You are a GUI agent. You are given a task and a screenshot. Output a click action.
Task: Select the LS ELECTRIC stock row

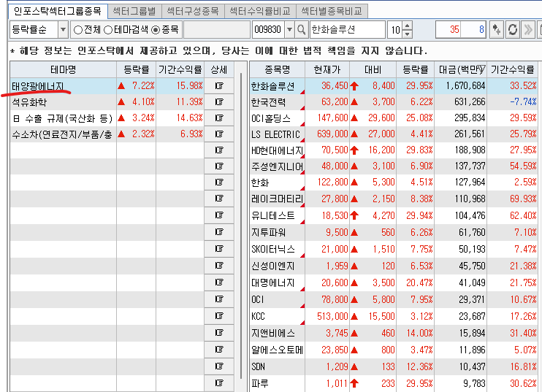click(x=394, y=134)
